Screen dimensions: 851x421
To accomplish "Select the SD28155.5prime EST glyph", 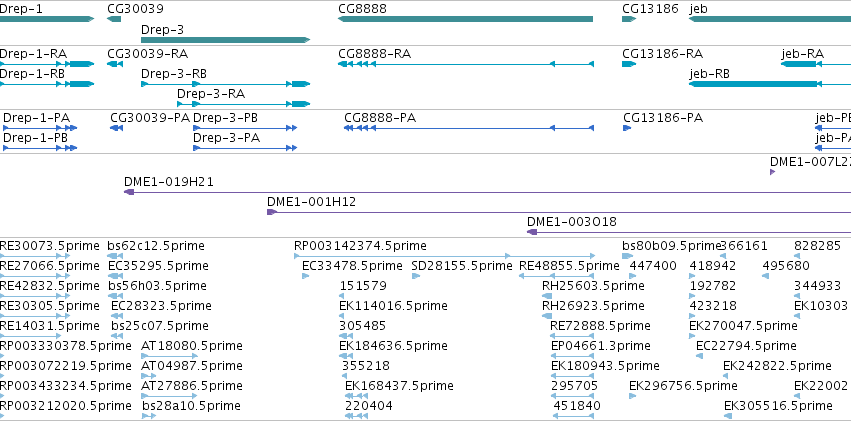I will [416, 276].
